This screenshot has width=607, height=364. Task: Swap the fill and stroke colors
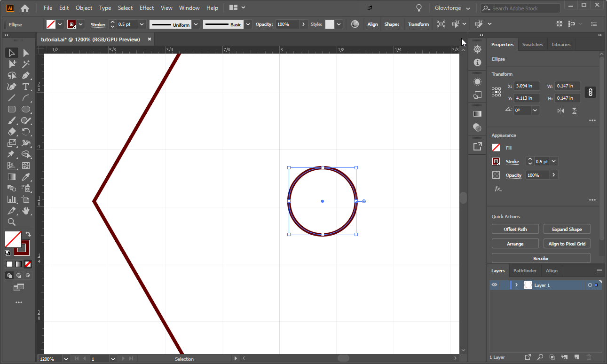tap(28, 234)
